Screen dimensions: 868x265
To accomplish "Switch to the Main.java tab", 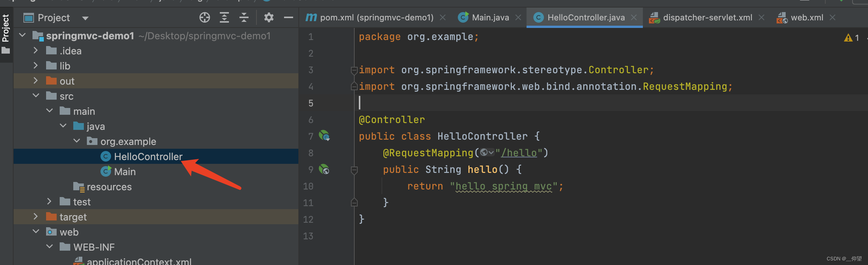I will click(x=490, y=17).
